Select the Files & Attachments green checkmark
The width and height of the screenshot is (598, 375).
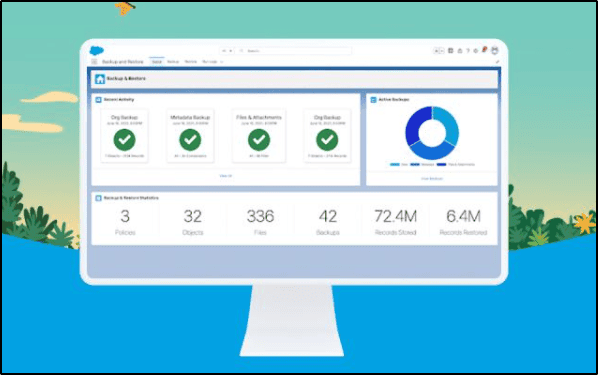259,140
